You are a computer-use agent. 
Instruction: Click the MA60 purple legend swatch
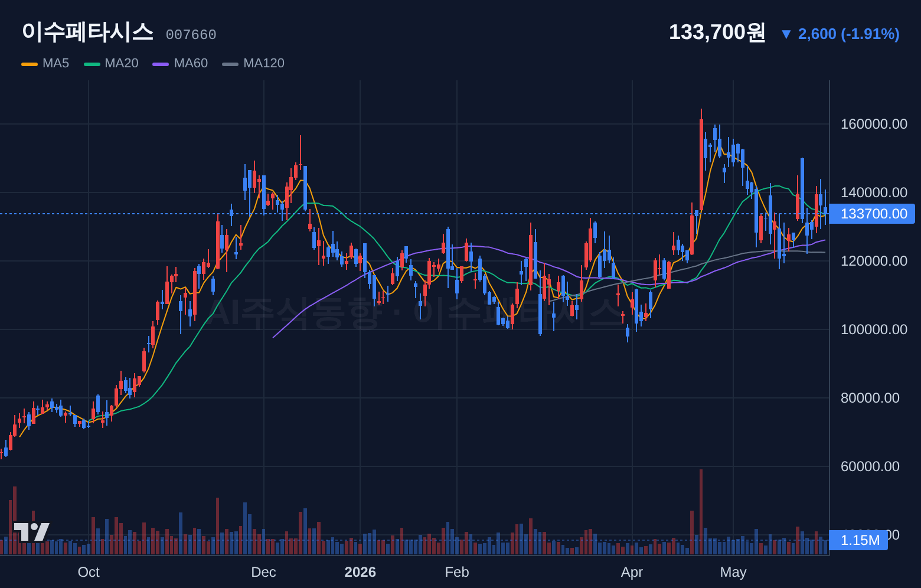click(161, 64)
